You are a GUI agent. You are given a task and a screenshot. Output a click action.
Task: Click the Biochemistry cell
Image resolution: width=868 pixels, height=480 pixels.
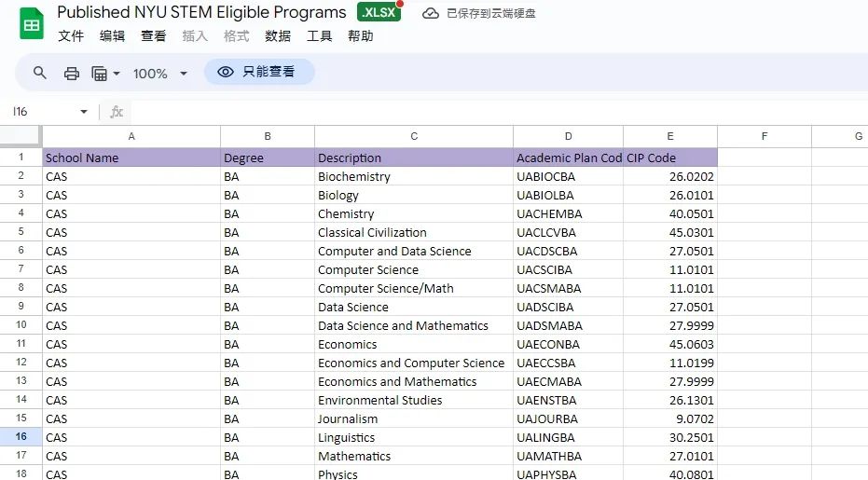pos(414,176)
